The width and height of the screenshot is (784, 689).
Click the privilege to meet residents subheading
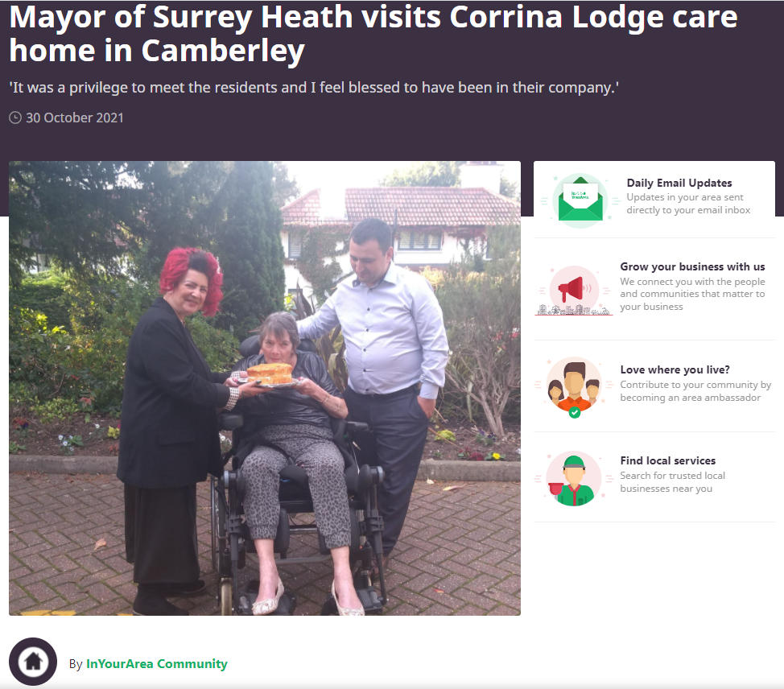[x=314, y=88]
